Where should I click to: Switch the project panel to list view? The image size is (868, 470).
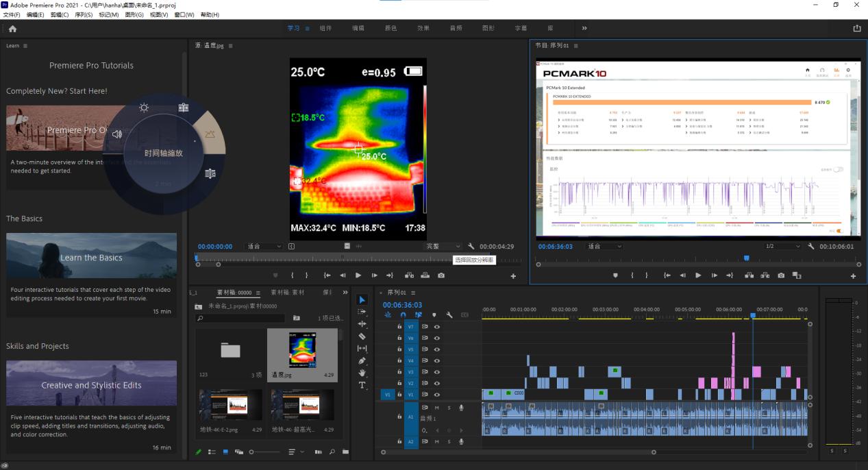point(212,452)
